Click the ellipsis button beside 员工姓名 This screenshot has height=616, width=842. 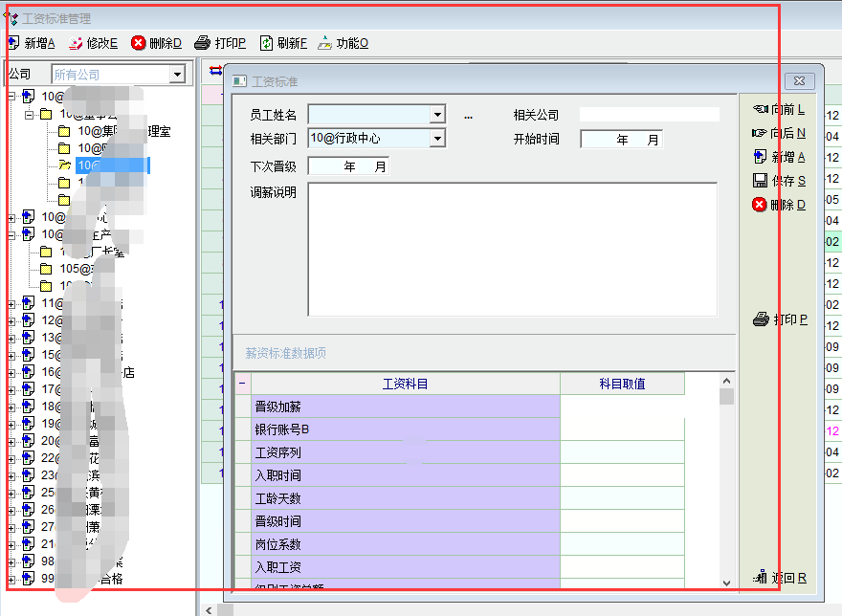point(469,116)
